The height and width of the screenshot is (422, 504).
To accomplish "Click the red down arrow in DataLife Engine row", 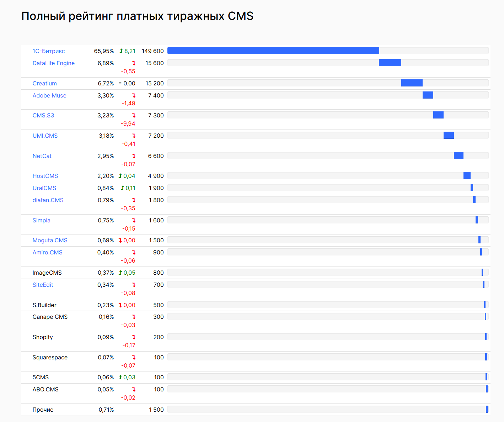I will pos(134,63).
